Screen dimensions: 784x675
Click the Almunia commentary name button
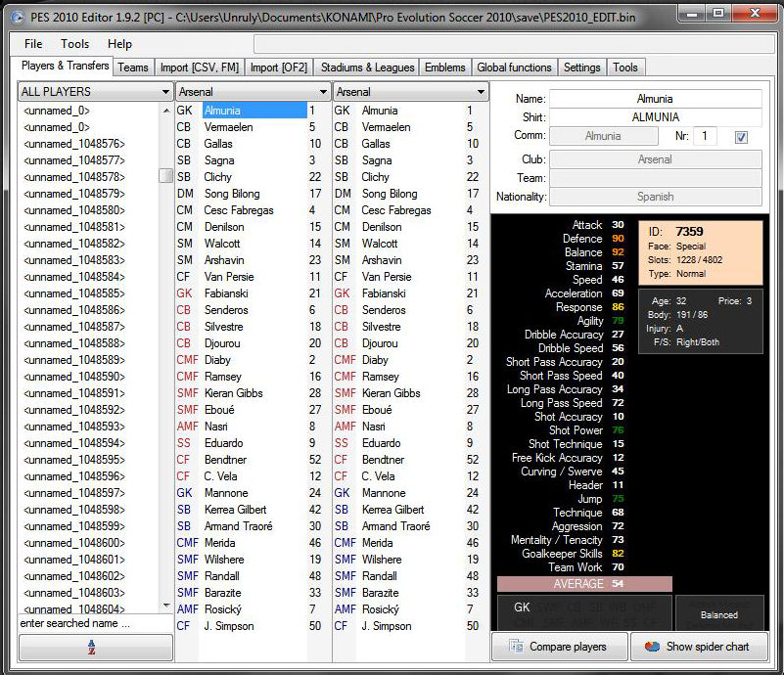[x=604, y=136]
